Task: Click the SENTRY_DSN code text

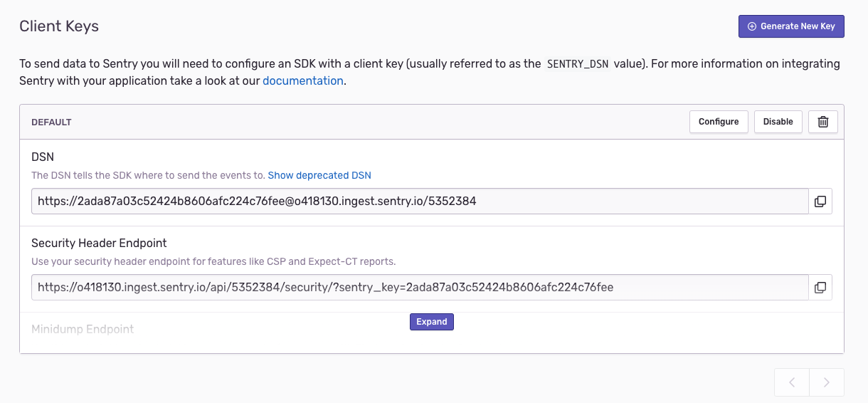Action: click(577, 64)
